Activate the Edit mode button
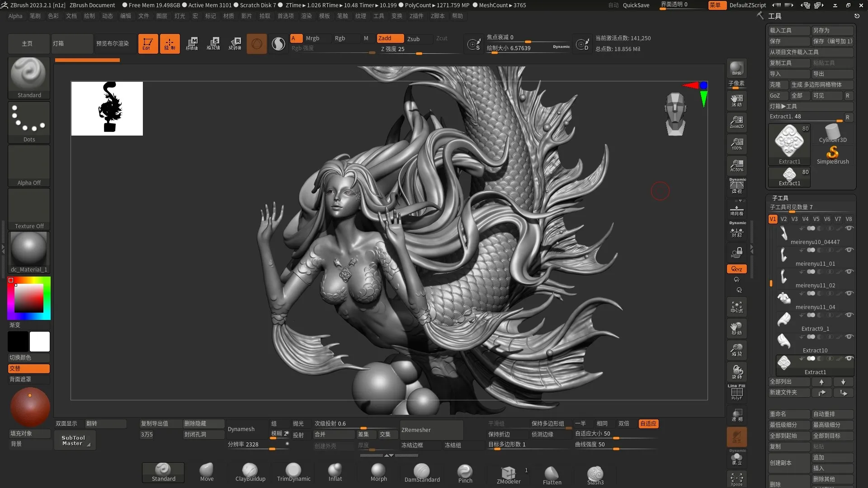 [148, 44]
